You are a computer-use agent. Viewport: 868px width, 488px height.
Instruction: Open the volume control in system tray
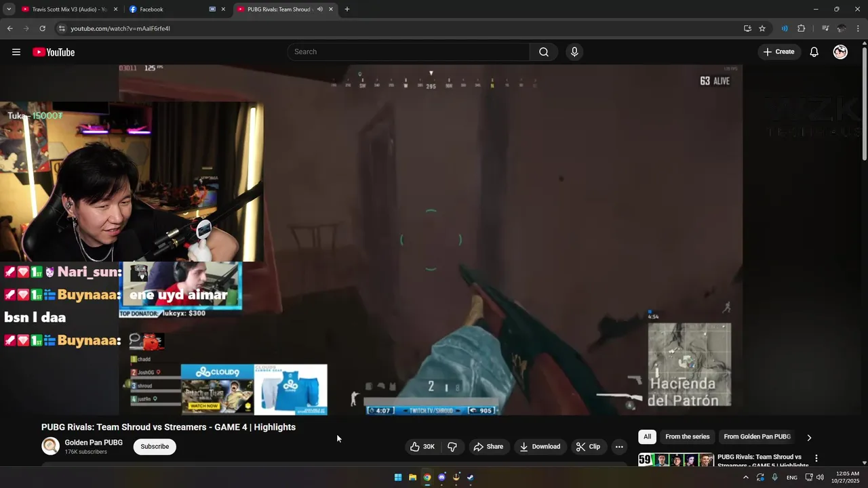click(x=820, y=477)
